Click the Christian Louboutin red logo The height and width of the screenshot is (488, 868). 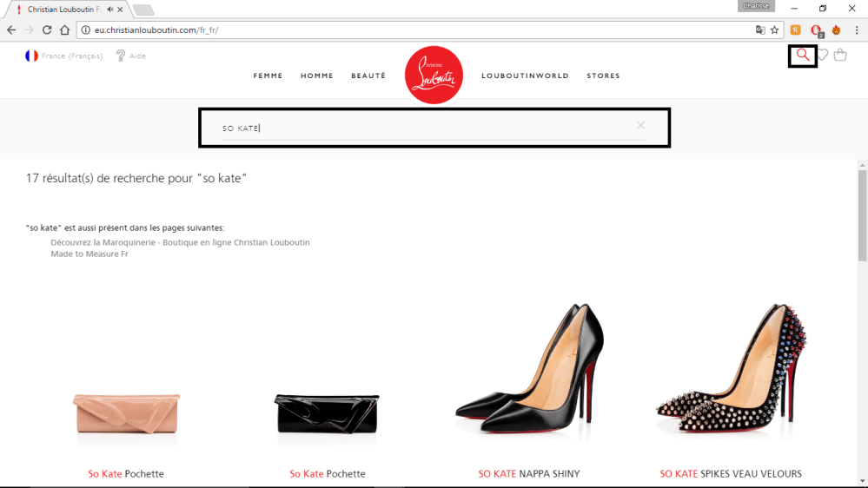coord(434,75)
